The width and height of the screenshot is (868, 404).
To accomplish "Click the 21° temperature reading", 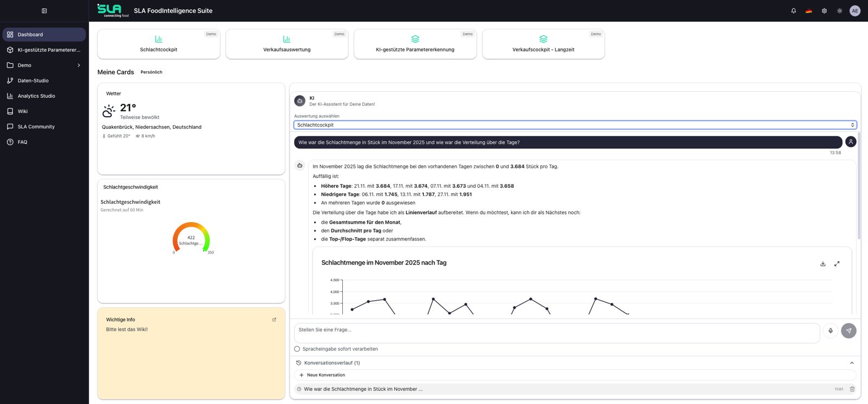I will pyautogui.click(x=128, y=108).
